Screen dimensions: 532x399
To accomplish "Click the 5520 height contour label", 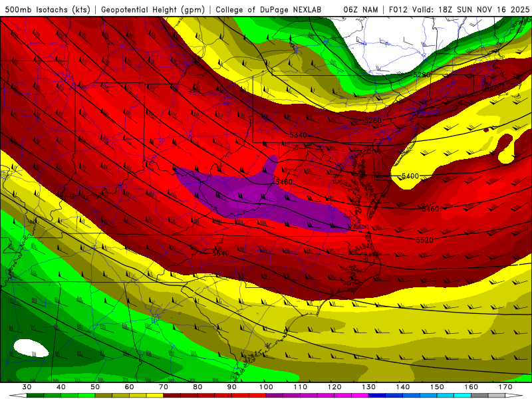I will pos(424,240).
